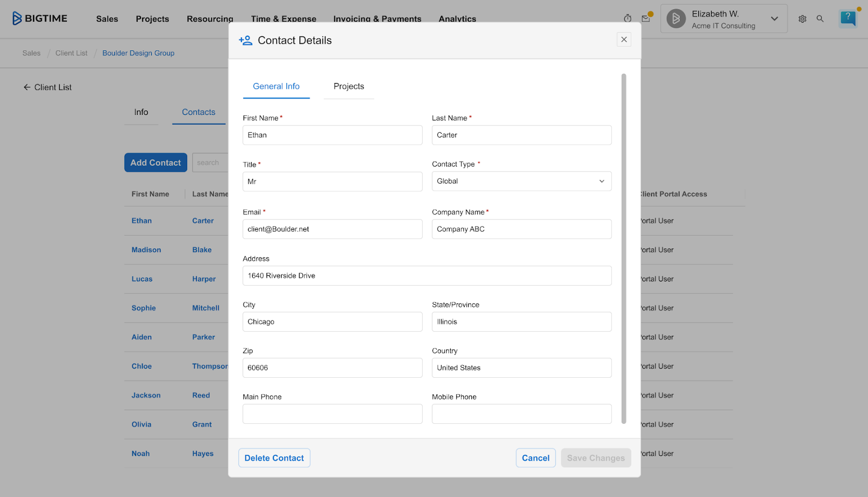The height and width of the screenshot is (497, 868).
Task: Open the settings gear icon
Action: pyautogui.click(x=802, y=18)
